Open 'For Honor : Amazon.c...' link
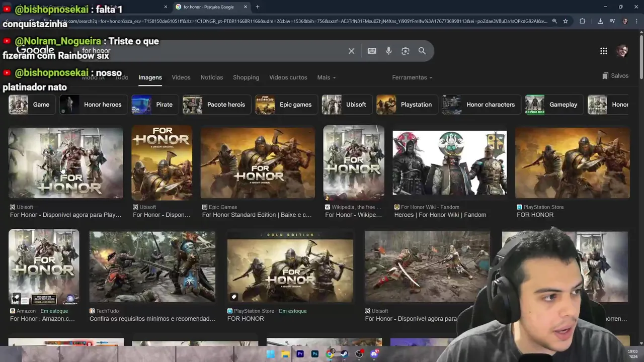 click(x=42, y=319)
